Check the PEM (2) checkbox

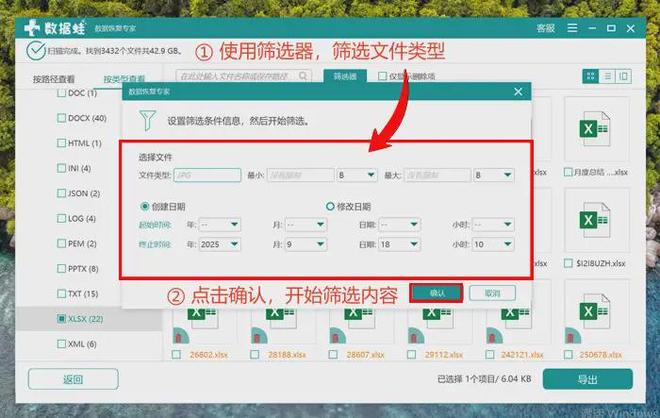pos(61,243)
